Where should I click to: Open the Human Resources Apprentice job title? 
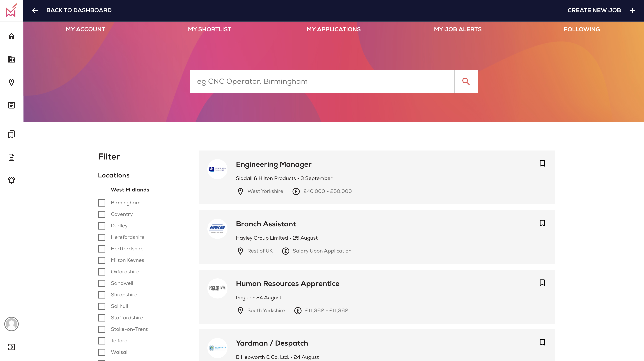(287, 284)
